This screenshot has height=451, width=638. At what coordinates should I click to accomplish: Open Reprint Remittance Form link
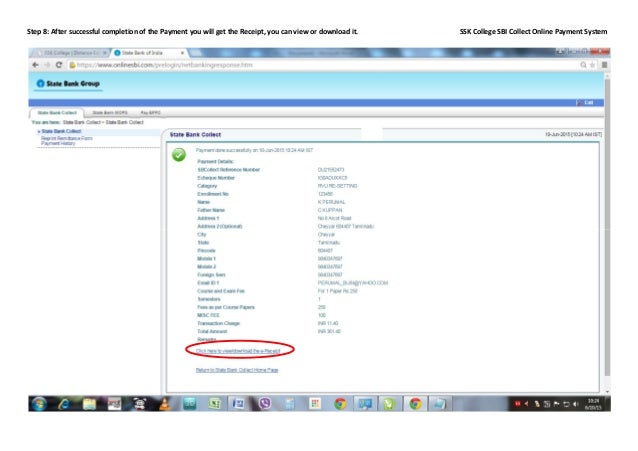pos(67,138)
